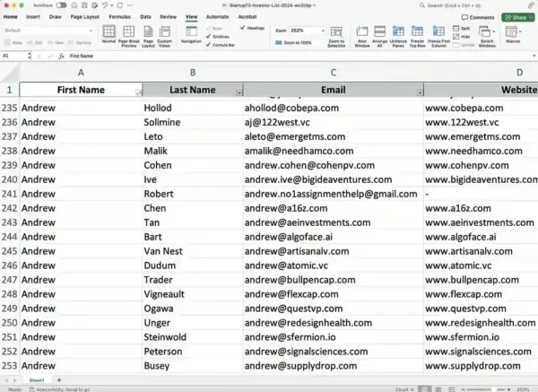
Task: Click cell www.cobepa.com
Action: [481, 109]
